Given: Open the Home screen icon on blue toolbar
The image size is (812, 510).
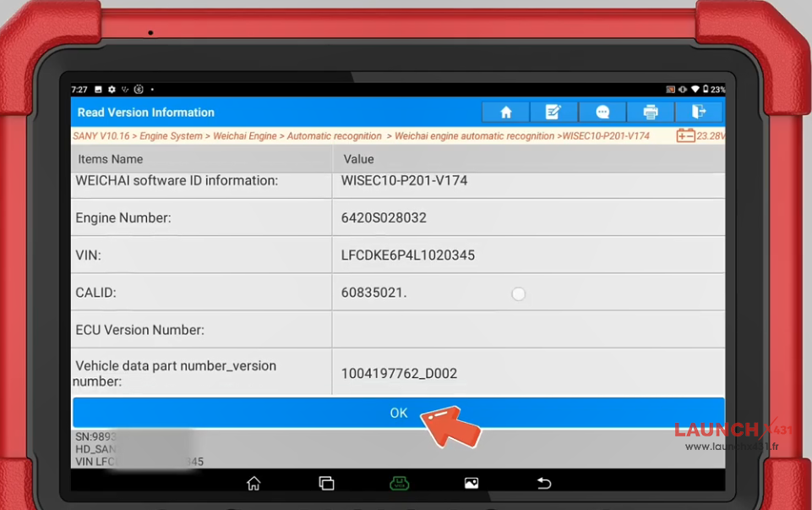Looking at the screenshot, I should (505, 112).
